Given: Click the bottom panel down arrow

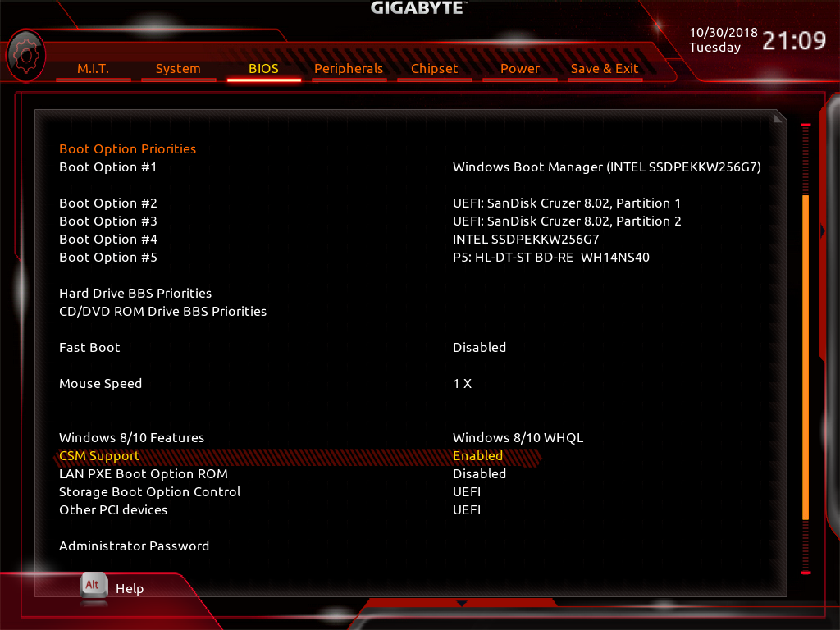Looking at the screenshot, I should pos(461,604).
